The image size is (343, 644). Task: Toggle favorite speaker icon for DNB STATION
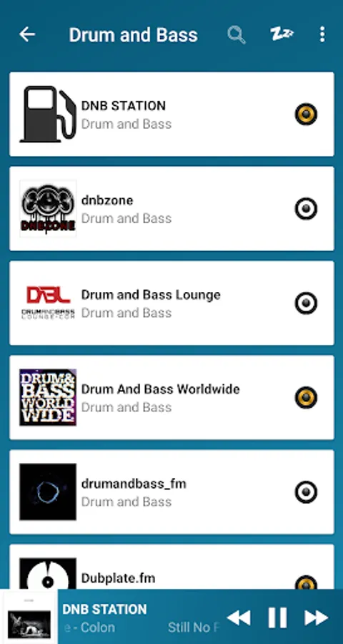[x=306, y=114]
